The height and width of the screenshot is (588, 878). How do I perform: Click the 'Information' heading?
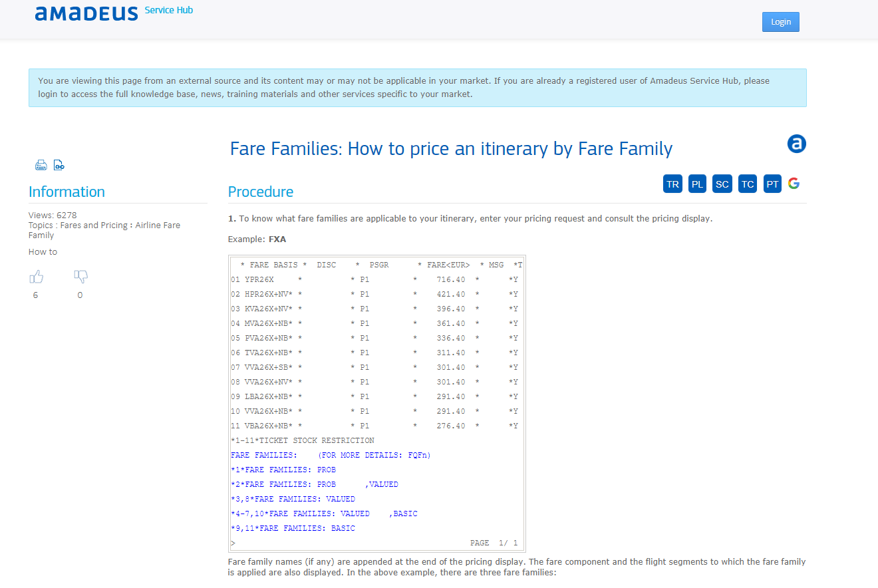[x=67, y=192]
